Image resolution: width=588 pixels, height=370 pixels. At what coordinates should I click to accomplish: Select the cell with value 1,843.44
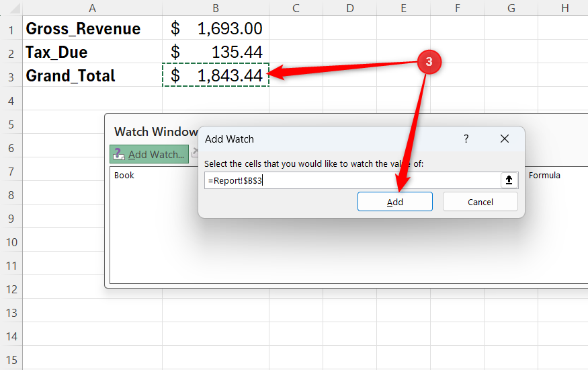point(216,75)
